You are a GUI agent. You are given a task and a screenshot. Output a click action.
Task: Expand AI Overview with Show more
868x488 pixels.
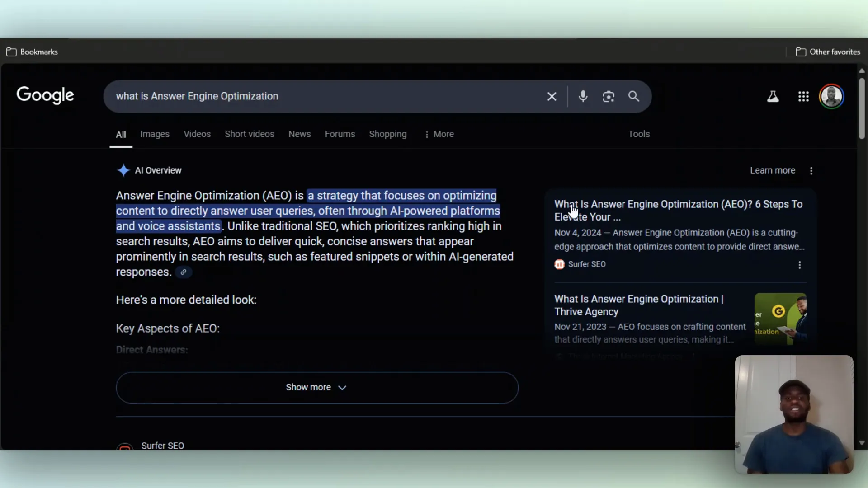click(x=317, y=388)
